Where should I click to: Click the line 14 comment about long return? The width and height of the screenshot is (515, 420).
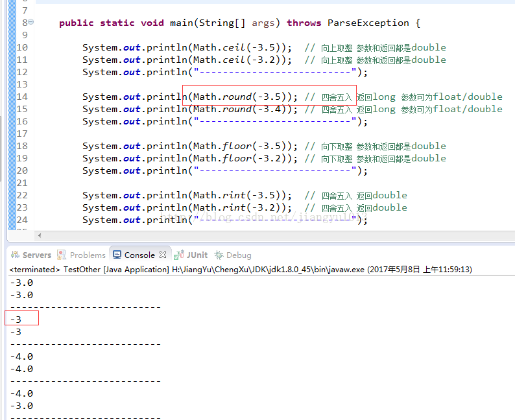point(403,97)
